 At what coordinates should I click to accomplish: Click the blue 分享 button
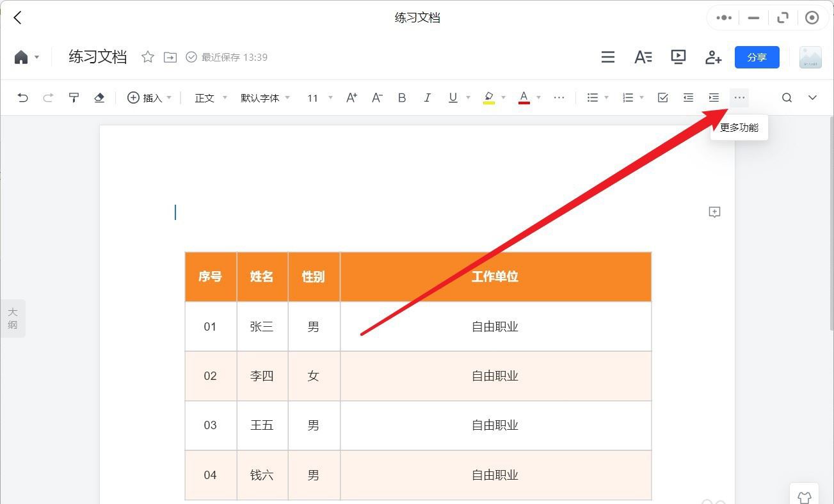coord(757,57)
